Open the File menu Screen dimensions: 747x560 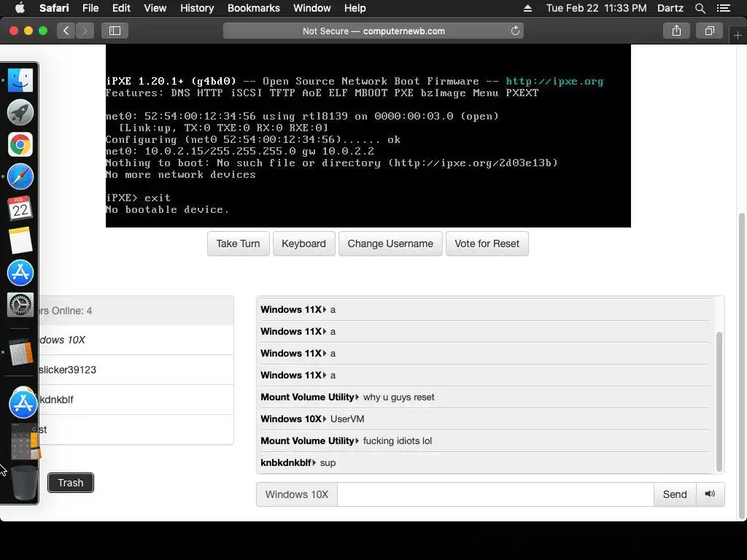(x=90, y=8)
